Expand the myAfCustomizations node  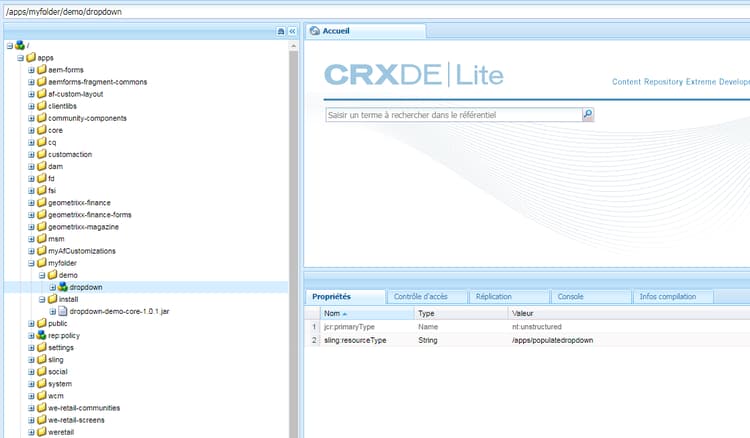(x=31, y=251)
